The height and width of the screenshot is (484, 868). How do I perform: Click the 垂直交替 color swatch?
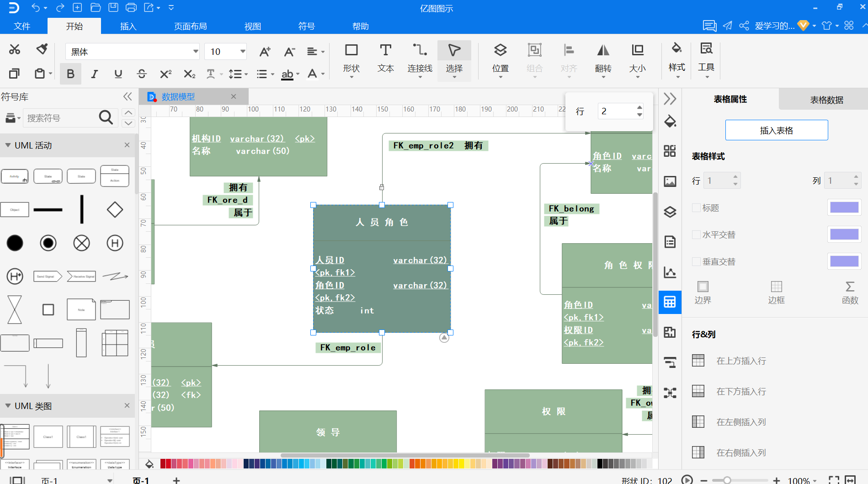[x=844, y=261]
